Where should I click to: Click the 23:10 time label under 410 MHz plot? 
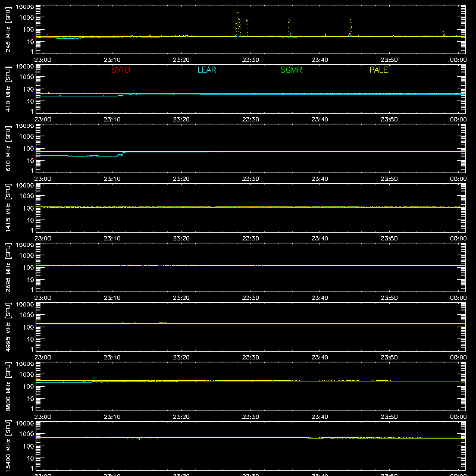tap(112, 120)
